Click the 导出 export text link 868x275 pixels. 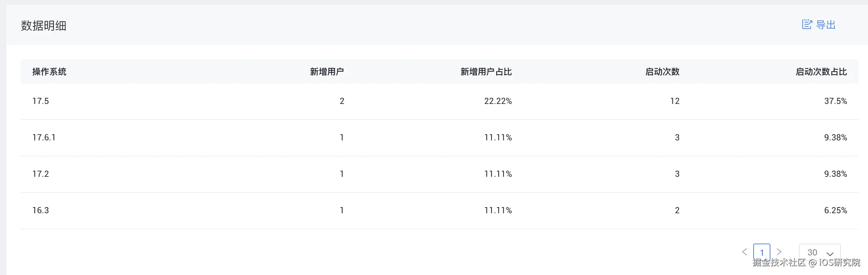pos(826,25)
